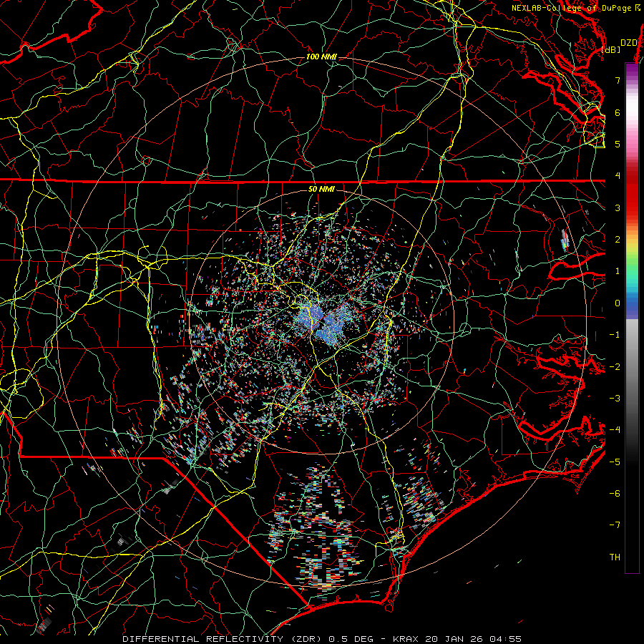Click the -2 value on the color scale

tap(615, 367)
